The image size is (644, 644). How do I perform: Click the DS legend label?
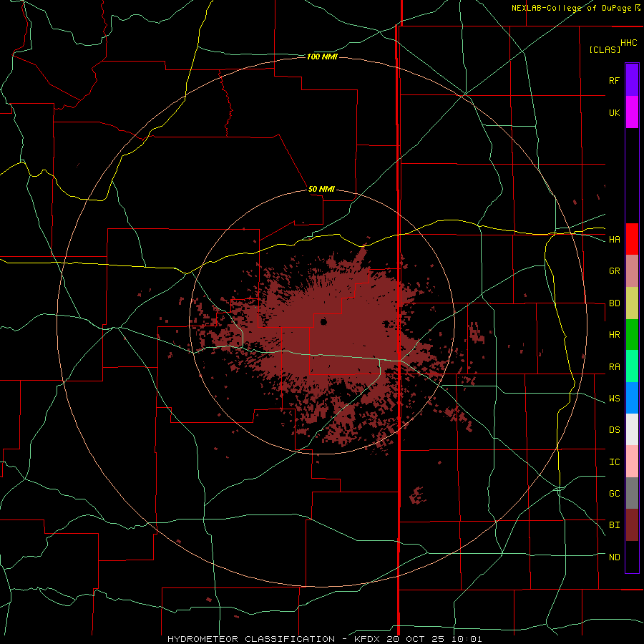click(614, 430)
